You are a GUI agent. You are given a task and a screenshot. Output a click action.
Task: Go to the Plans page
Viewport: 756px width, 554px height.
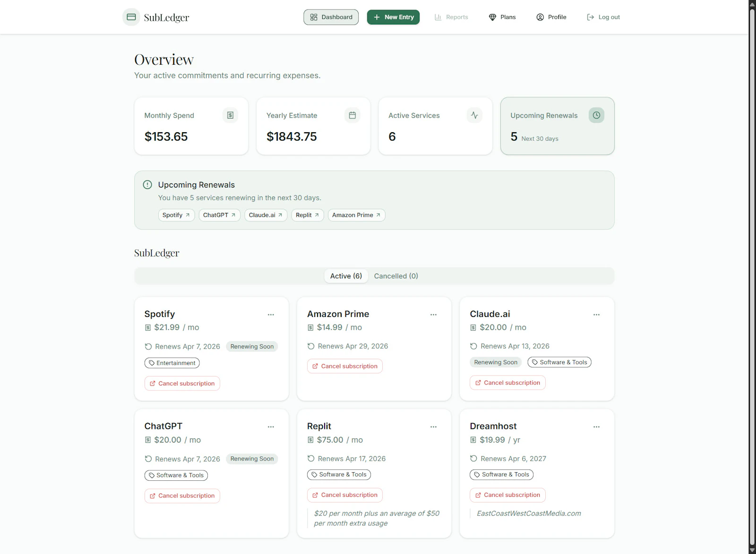[502, 17]
